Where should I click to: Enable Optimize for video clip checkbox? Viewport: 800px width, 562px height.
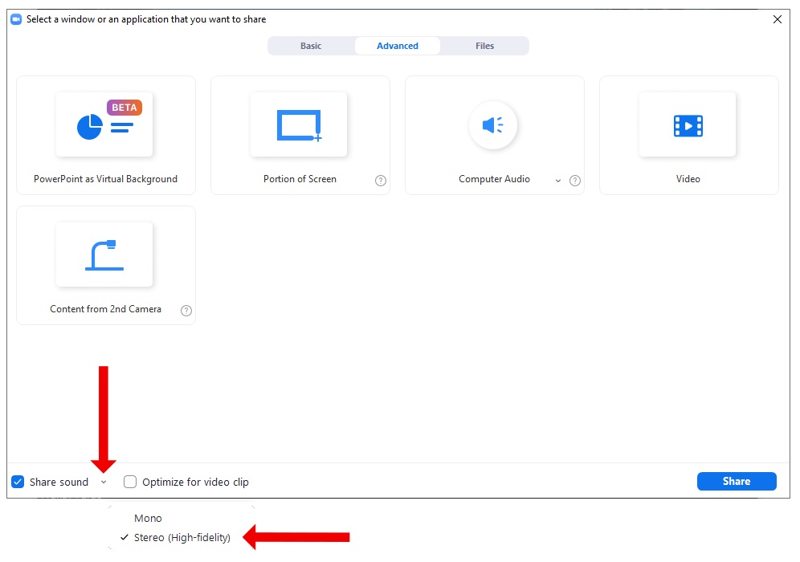tap(130, 482)
